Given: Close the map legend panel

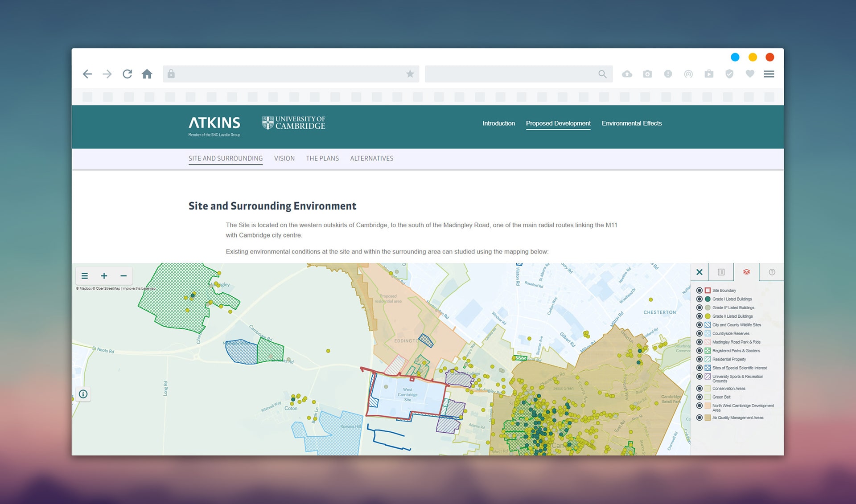Looking at the screenshot, I should pyautogui.click(x=700, y=272).
